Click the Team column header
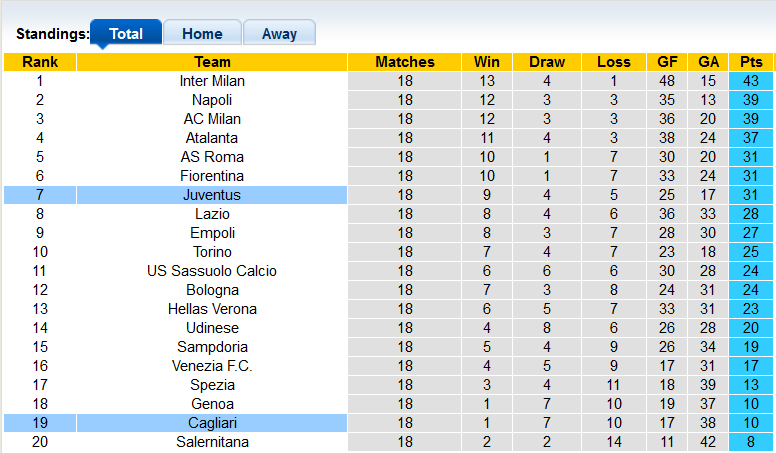This screenshot has width=776, height=453. [212, 62]
